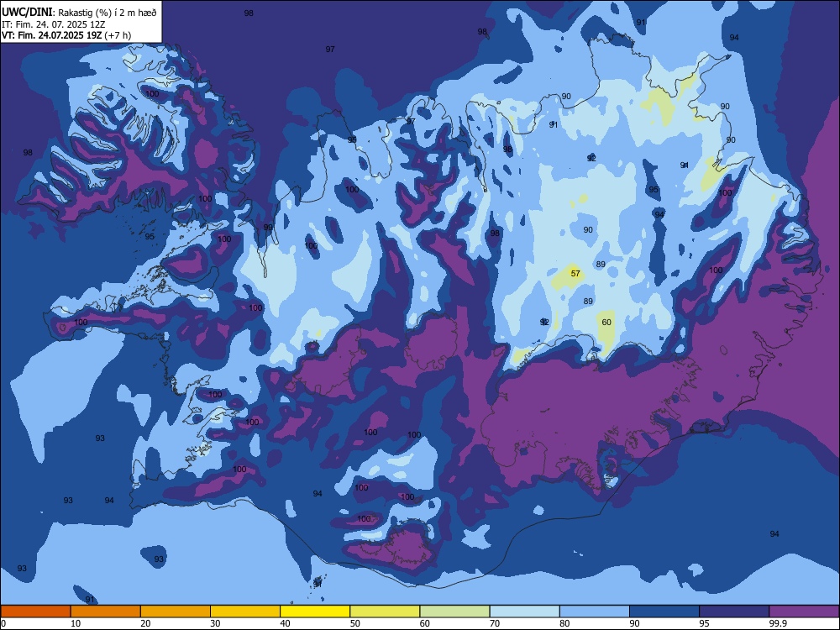Viewport: 840px width, 630px height.
Task: Click the legend scale label '70'
Action: (x=495, y=623)
